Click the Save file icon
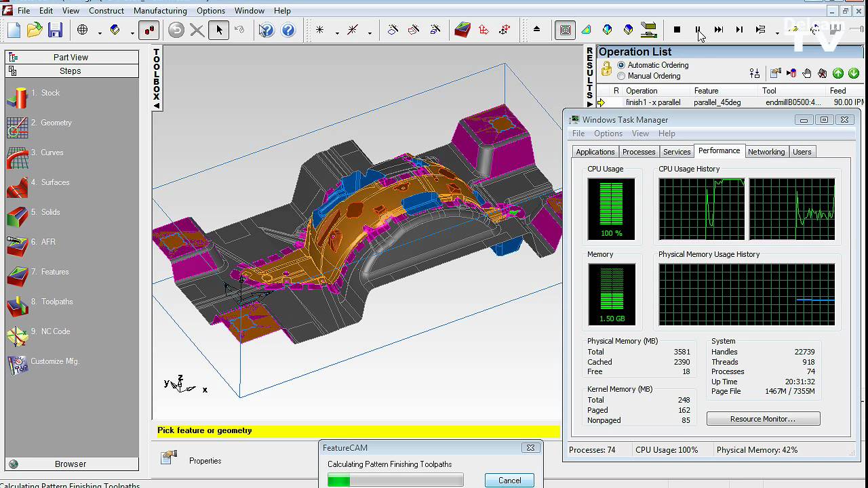 point(55,30)
